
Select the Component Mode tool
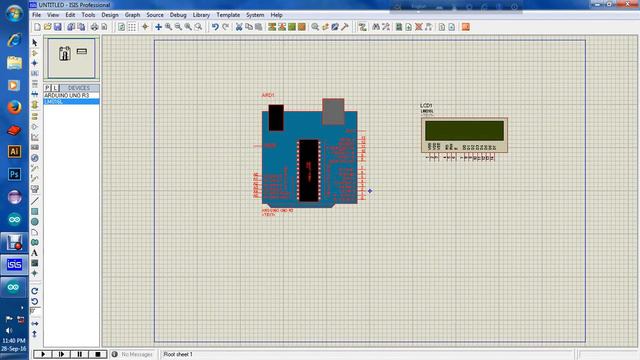tap(35, 53)
